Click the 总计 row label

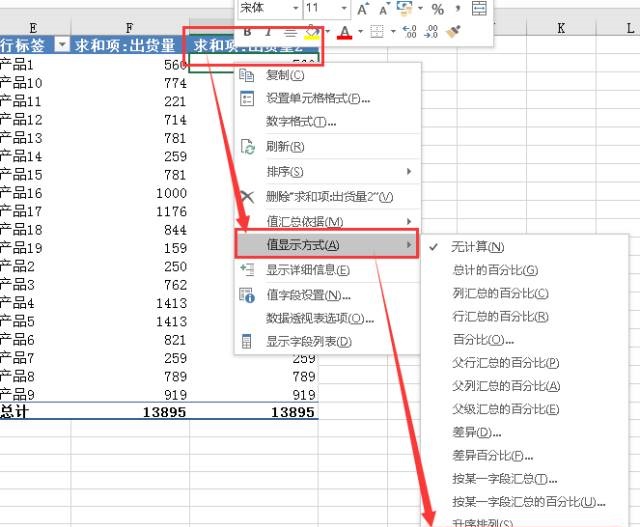pos(14,411)
